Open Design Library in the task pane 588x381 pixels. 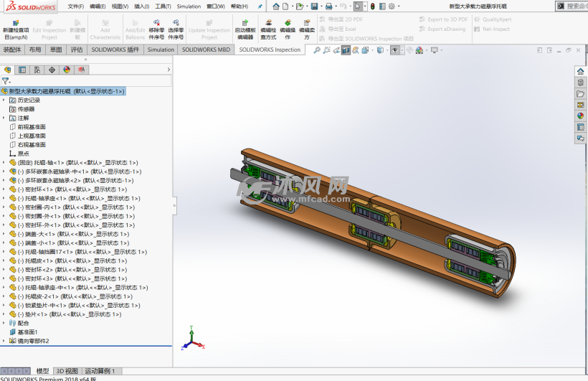tap(581, 83)
